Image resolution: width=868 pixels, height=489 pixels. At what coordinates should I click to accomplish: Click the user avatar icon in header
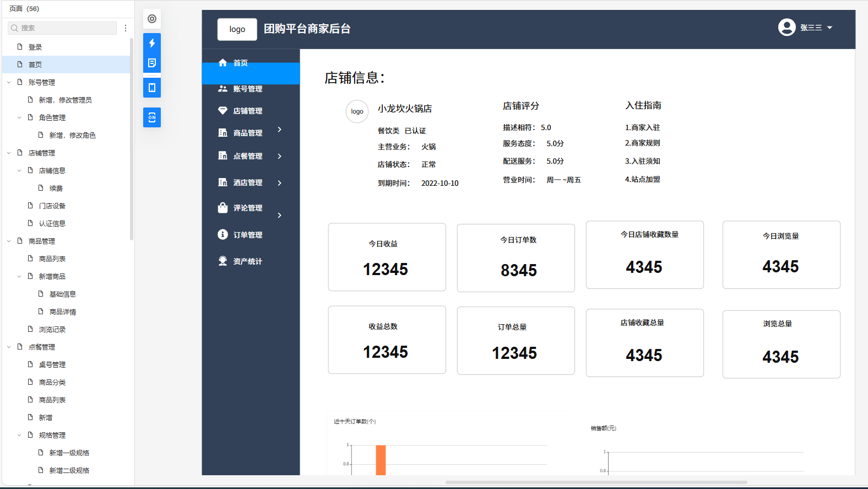coord(786,27)
